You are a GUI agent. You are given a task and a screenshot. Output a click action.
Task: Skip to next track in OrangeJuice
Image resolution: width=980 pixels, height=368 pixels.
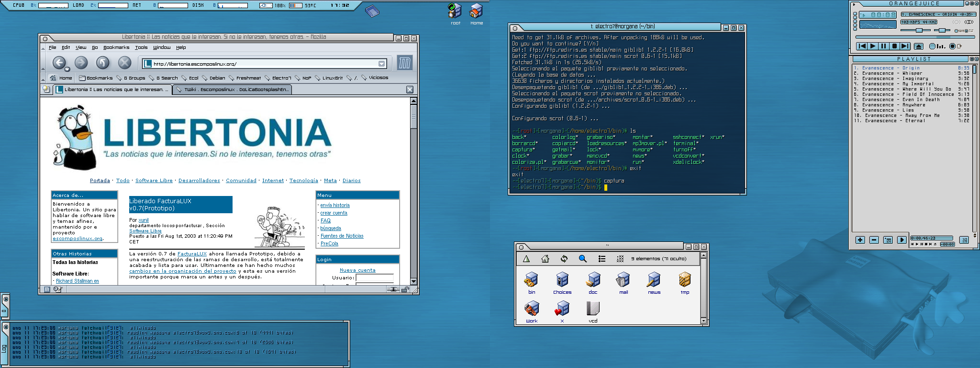coord(904,46)
